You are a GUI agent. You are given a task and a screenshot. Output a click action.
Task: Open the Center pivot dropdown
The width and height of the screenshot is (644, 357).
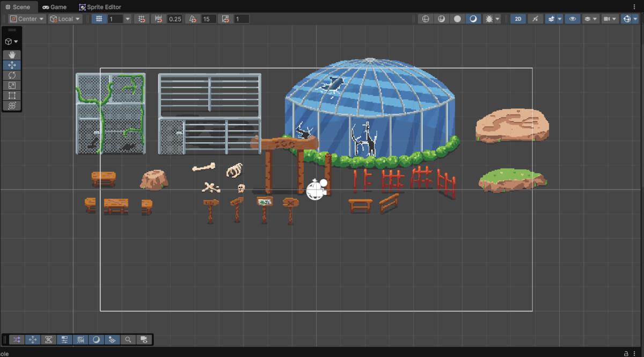[27, 19]
